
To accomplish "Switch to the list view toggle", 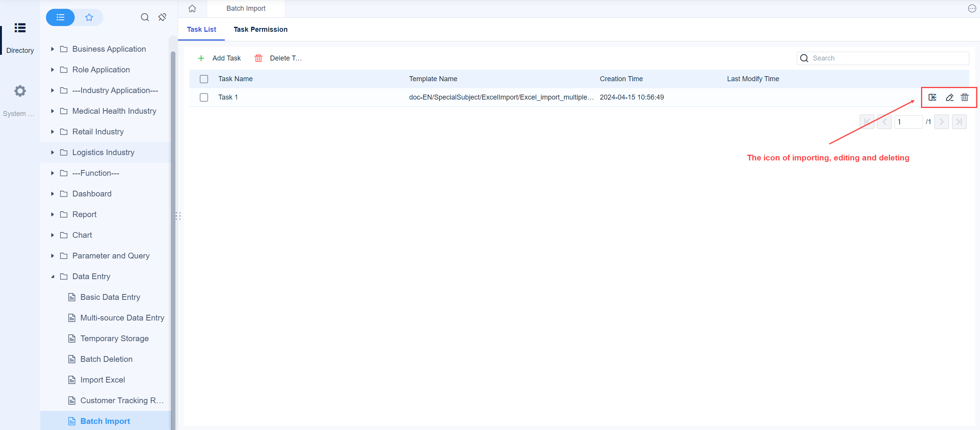I will [60, 17].
